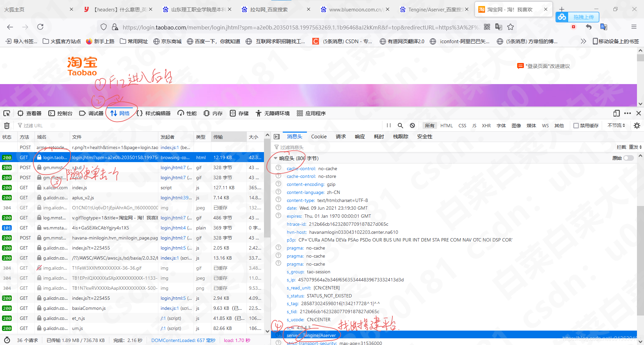This screenshot has width=644, height=345.
Task: Collapse the response headers section
Action: [276, 158]
